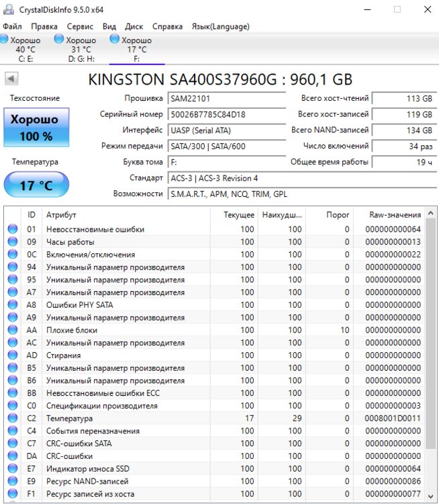Click the previous disk arrow button
439x504 pixels.
coord(11,79)
